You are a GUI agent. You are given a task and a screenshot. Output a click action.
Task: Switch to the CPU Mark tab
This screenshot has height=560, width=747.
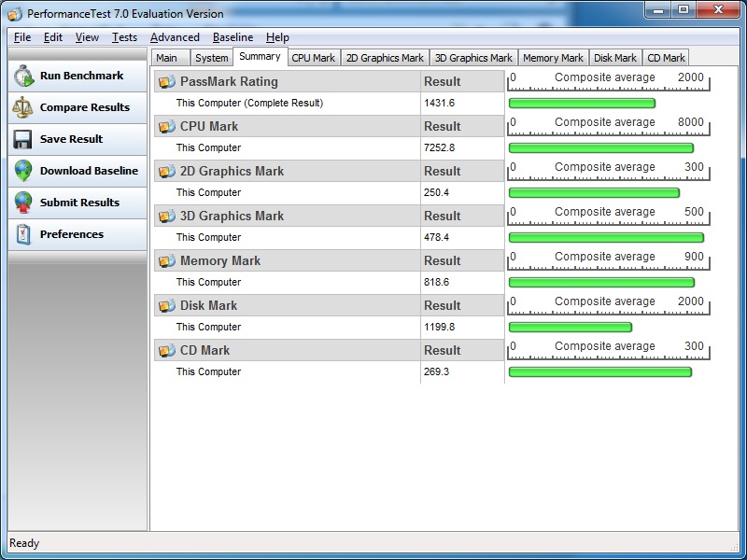tap(314, 58)
